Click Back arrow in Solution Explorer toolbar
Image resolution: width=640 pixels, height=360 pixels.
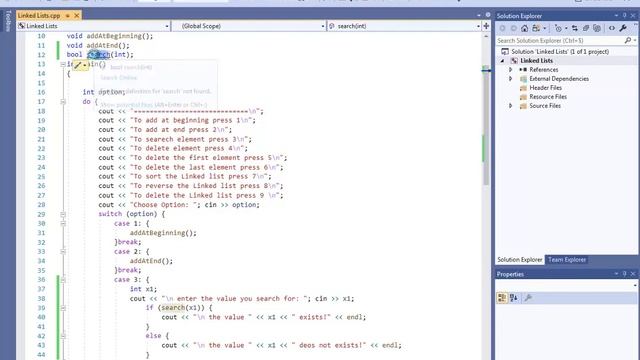coord(502,28)
